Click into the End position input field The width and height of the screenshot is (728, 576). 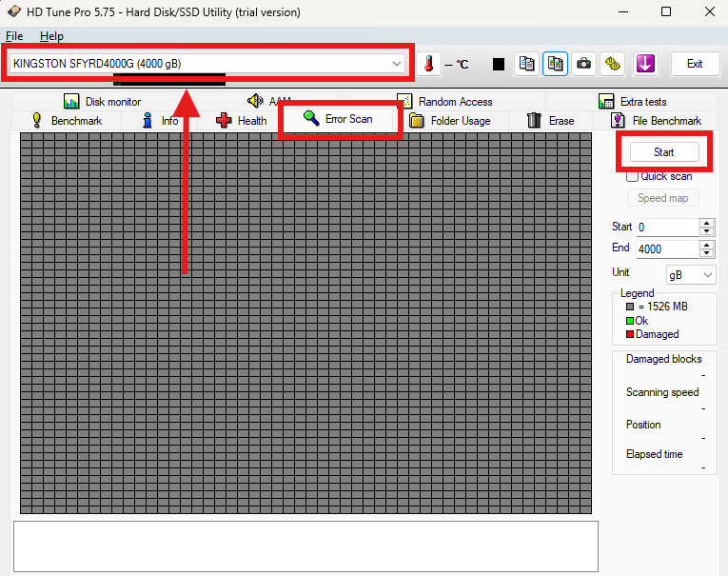tap(666, 248)
